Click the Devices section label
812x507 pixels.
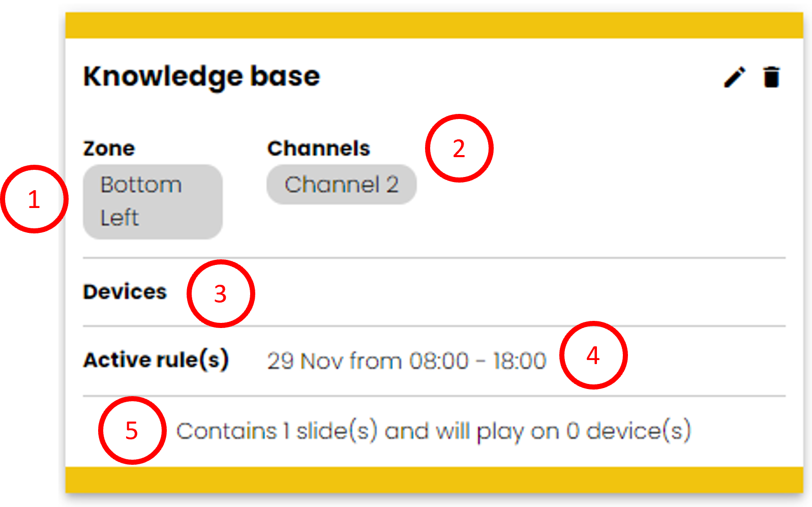click(x=125, y=292)
